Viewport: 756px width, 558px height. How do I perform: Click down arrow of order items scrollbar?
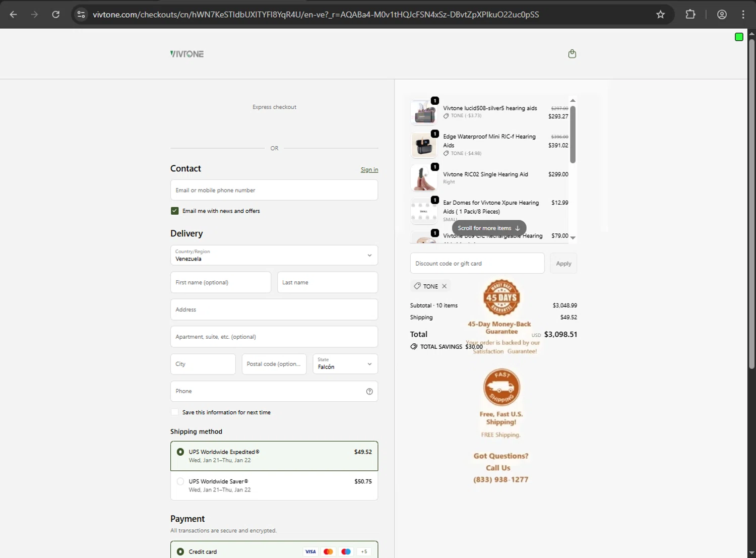pos(573,237)
